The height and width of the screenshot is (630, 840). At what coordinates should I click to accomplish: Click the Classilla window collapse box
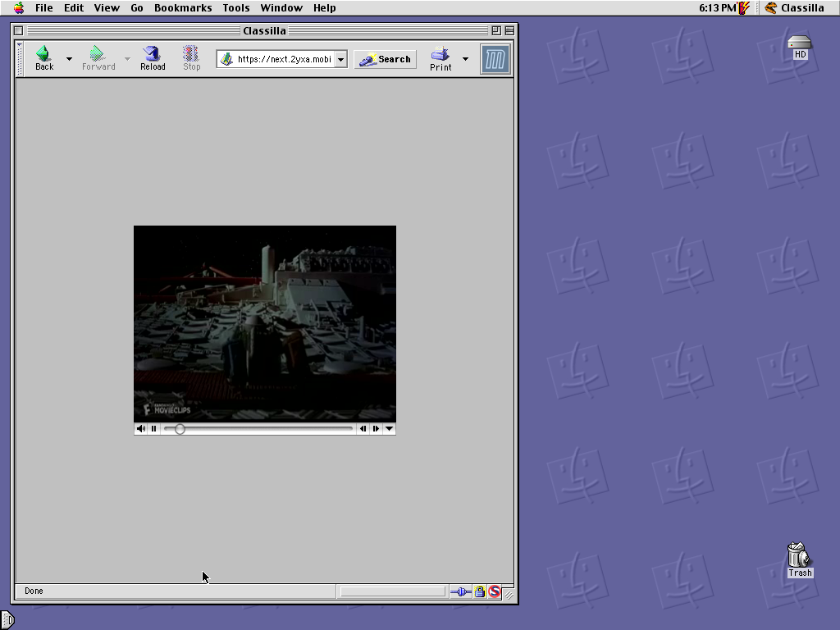click(x=509, y=30)
